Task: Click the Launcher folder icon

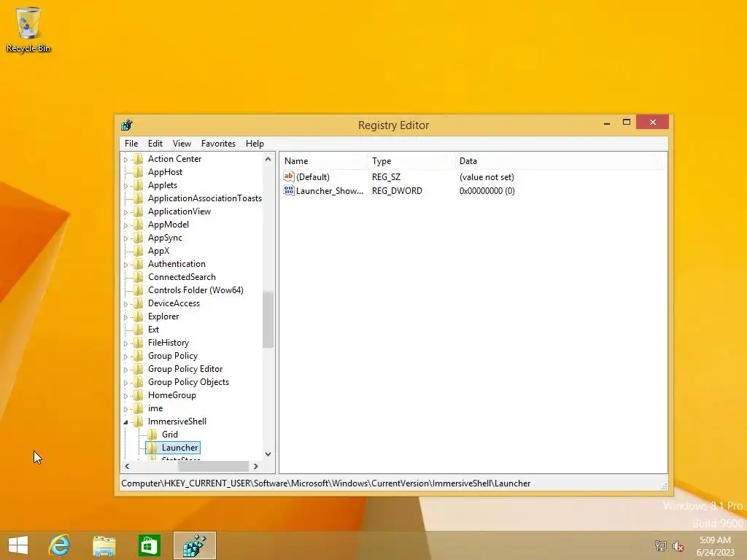Action: [152, 447]
